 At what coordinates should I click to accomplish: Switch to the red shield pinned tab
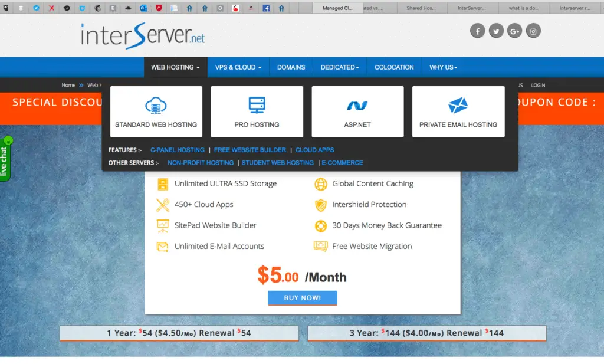[x=159, y=8]
